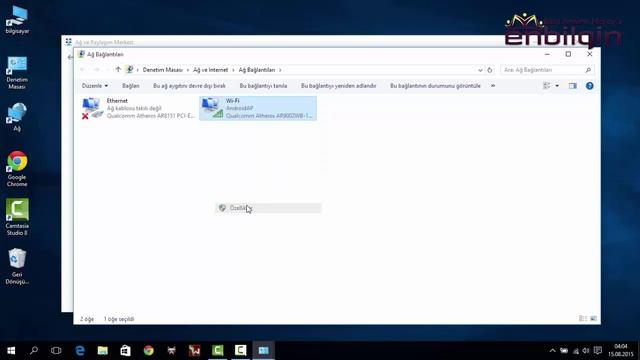Click the forward navigation arrow

click(x=96, y=70)
